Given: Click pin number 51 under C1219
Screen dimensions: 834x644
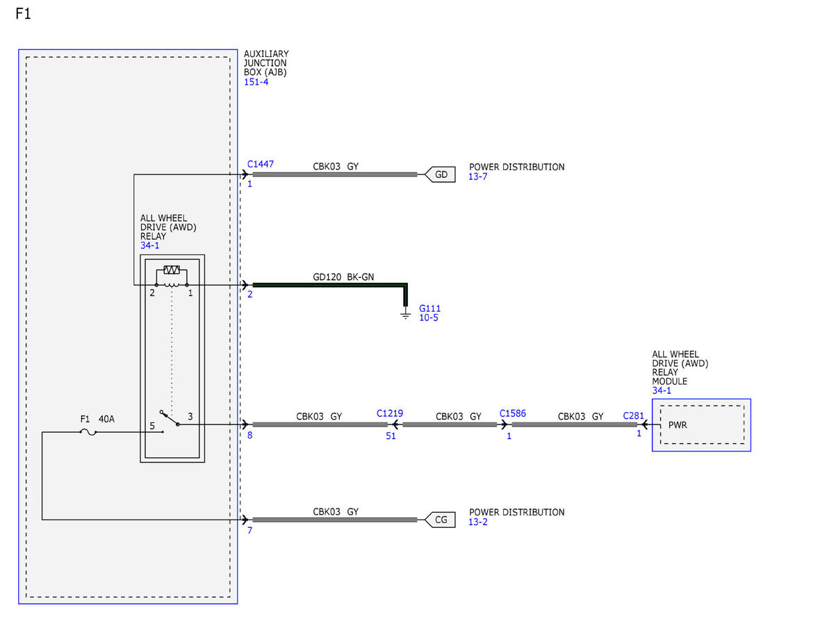Looking at the screenshot, I should coord(391,436).
